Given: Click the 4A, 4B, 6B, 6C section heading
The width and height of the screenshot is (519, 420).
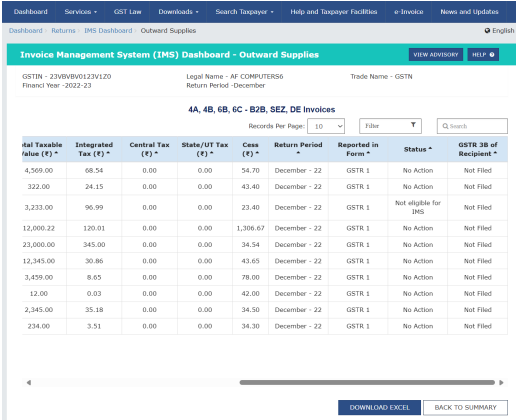Looking at the screenshot, I should pos(262,109).
